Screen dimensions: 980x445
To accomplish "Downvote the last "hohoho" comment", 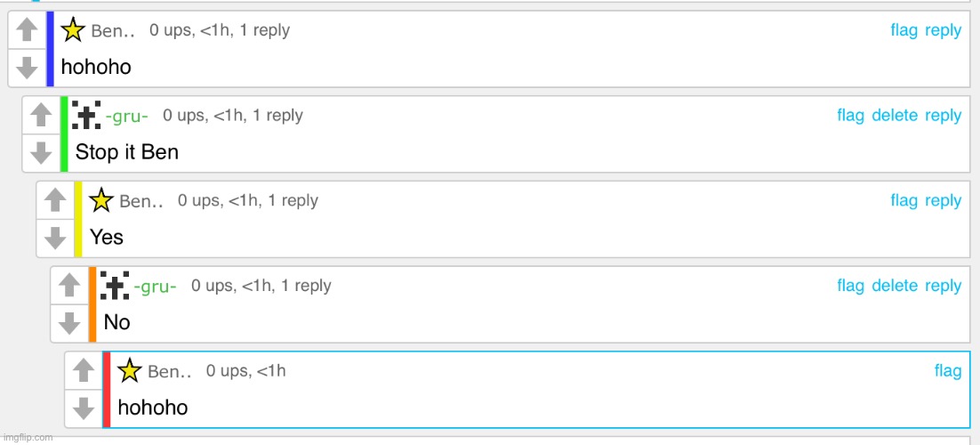I will pyautogui.click(x=84, y=409).
